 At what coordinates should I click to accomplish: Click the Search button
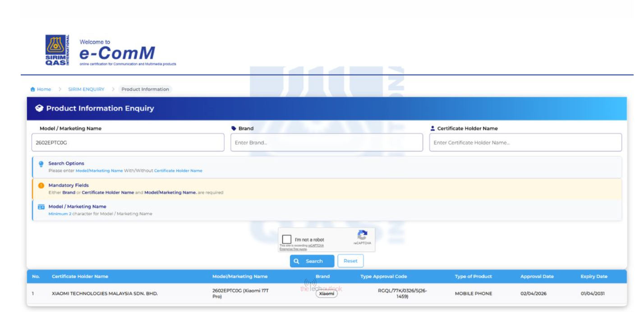coord(312,261)
